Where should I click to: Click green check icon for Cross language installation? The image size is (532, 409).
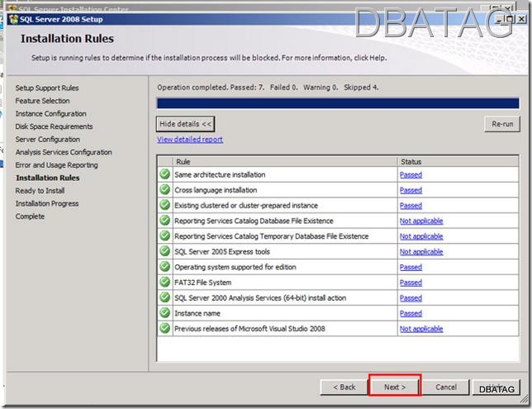pos(164,190)
